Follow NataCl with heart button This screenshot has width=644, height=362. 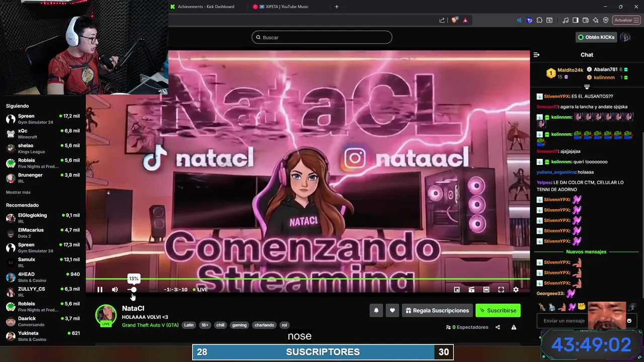[x=392, y=311]
